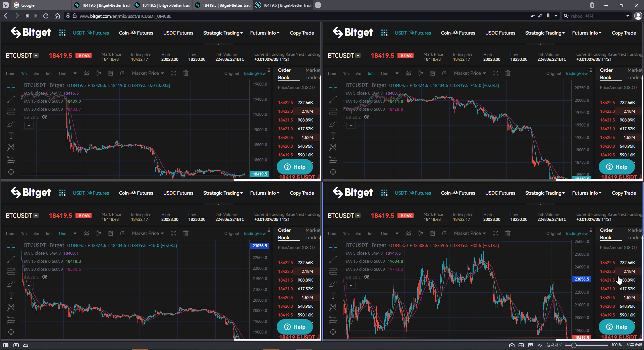The image size is (644, 350).
Task: Go to home page in browser toolbar
Action: pos(57,16)
